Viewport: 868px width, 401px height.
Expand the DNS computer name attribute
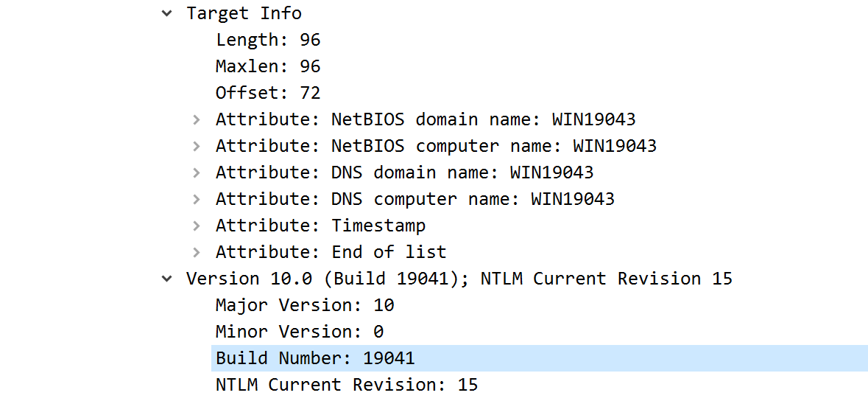click(197, 199)
